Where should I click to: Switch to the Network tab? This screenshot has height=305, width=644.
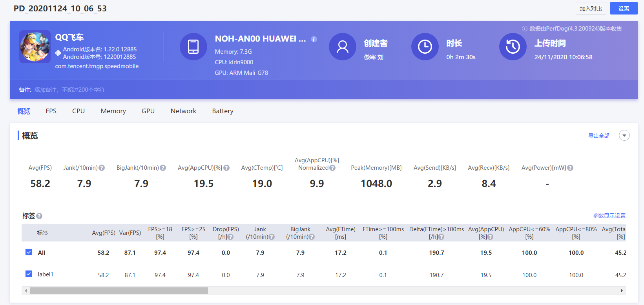(x=183, y=111)
